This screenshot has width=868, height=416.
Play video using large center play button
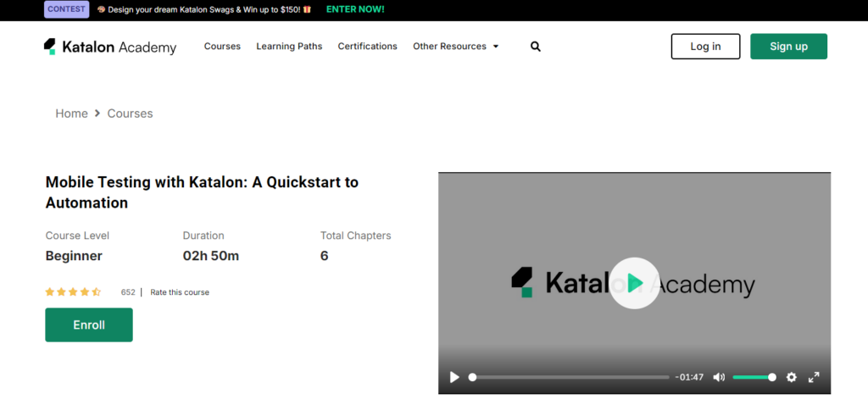(634, 283)
